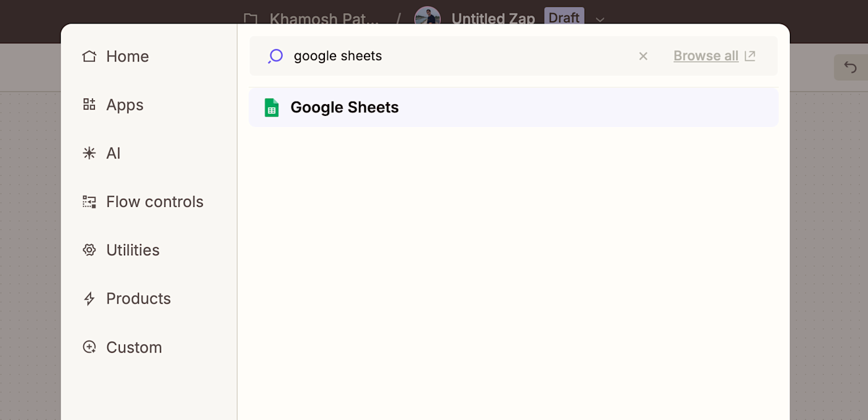Choose the Google Sheets result
This screenshot has height=420, width=868.
[x=513, y=107]
